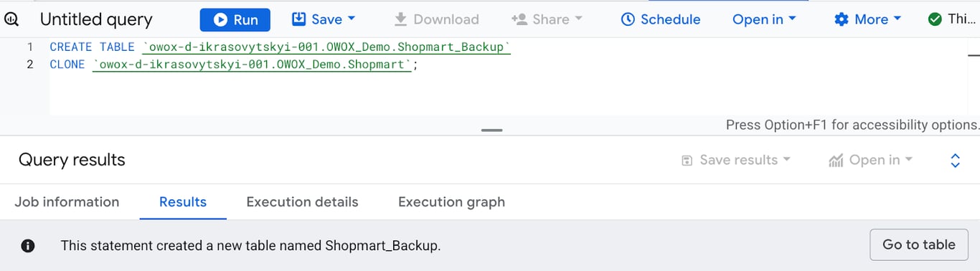Run the query
The height and width of the screenshot is (271, 980).
pyautogui.click(x=235, y=19)
